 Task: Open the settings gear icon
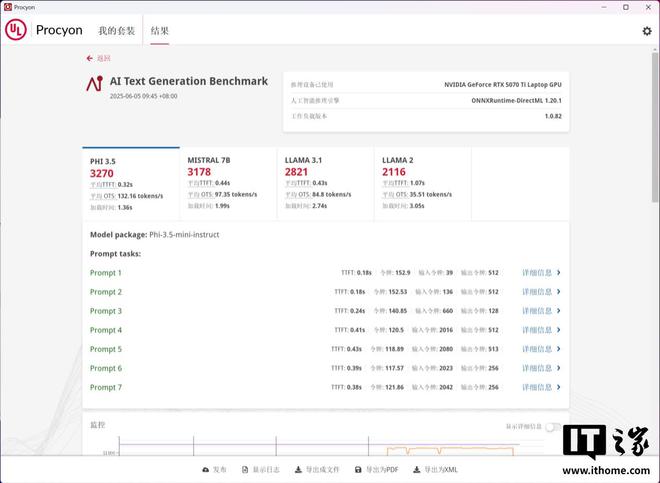tap(647, 31)
